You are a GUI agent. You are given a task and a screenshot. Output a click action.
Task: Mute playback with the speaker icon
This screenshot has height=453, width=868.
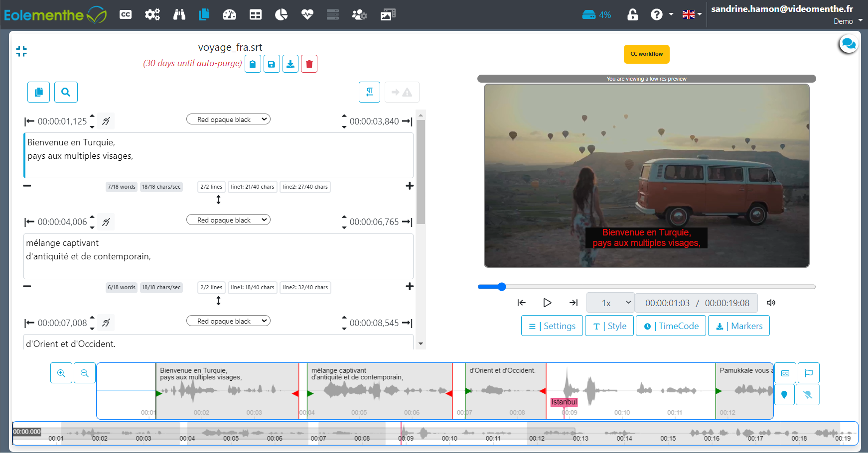click(771, 302)
